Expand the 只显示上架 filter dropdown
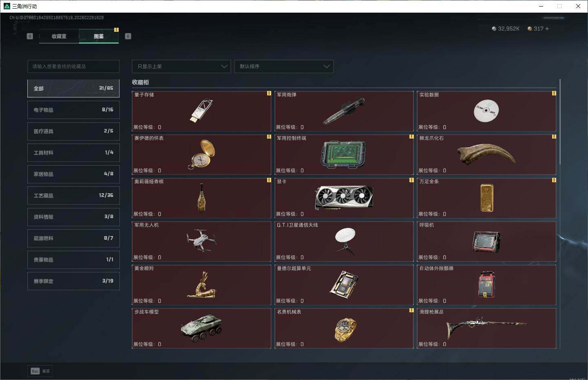The image size is (588, 380). (181, 66)
